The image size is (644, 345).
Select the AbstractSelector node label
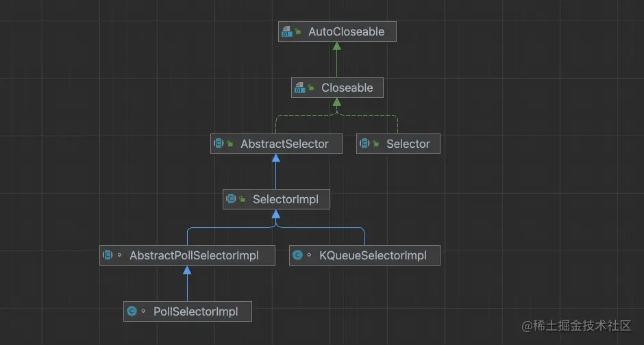pos(284,144)
